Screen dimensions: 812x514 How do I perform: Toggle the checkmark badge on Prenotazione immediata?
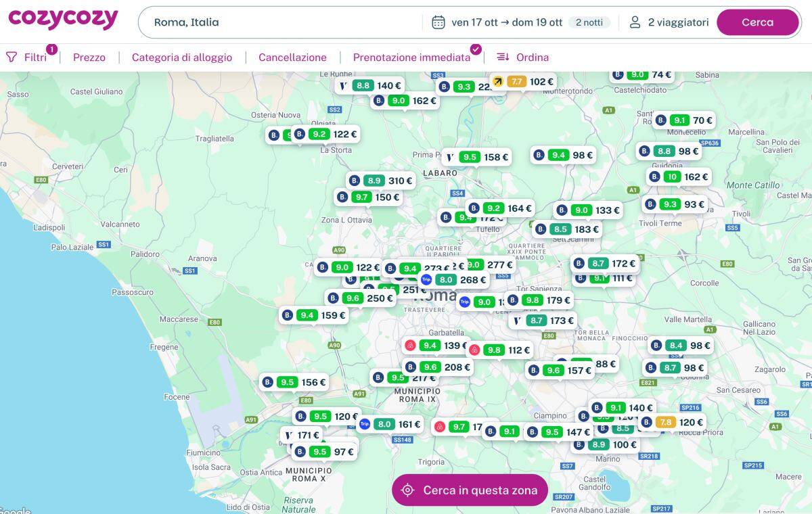(x=476, y=49)
